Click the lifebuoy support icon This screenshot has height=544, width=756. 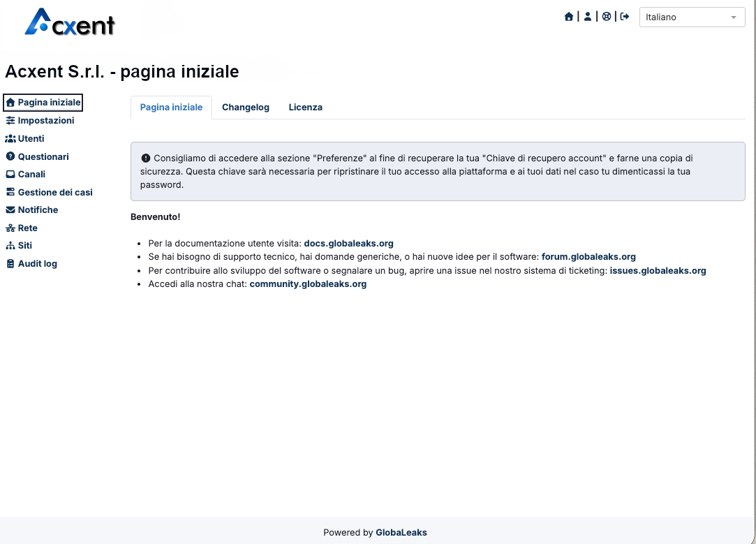pyautogui.click(x=607, y=17)
